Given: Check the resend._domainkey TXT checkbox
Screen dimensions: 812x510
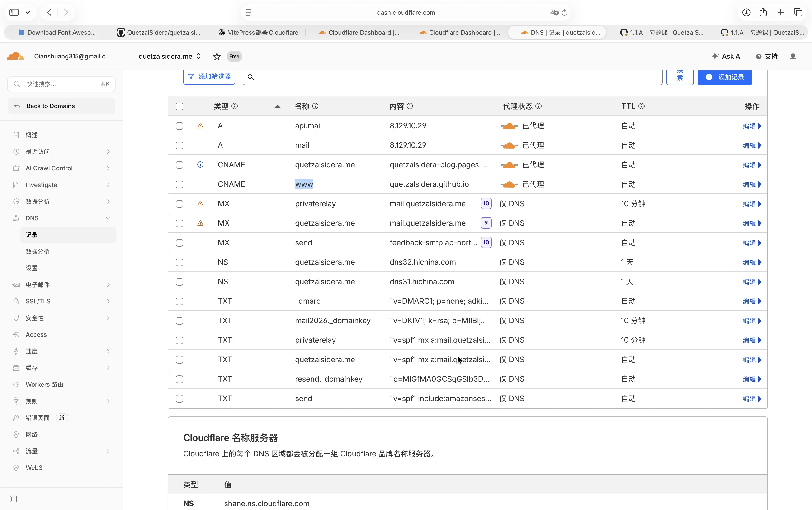Looking at the screenshot, I should click(179, 379).
